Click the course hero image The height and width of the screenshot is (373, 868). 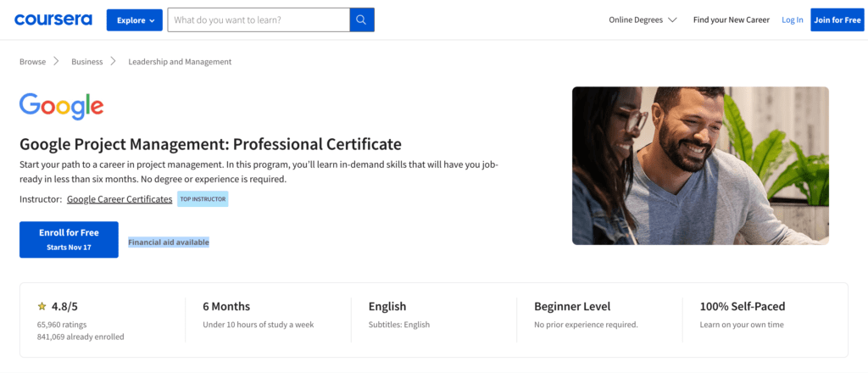tap(700, 165)
